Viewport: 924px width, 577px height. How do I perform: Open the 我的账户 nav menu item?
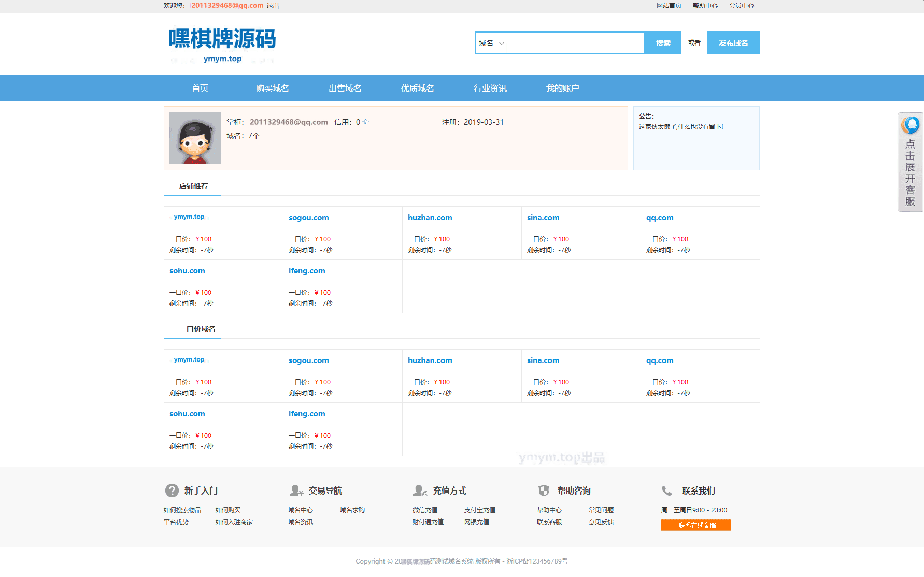click(x=563, y=88)
